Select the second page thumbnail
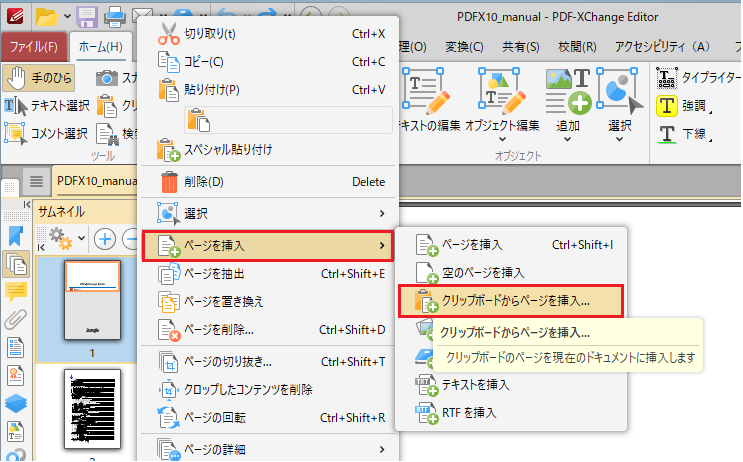 click(x=92, y=409)
